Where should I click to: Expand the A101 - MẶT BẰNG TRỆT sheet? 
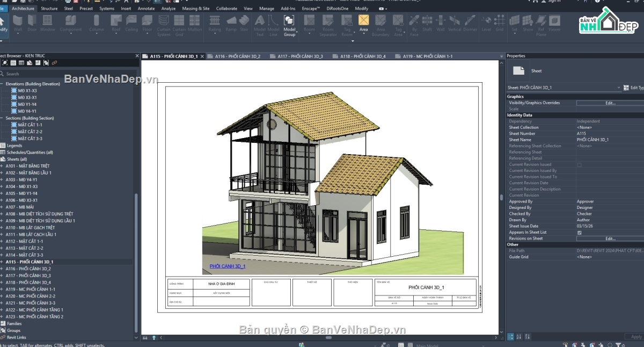click(2, 166)
